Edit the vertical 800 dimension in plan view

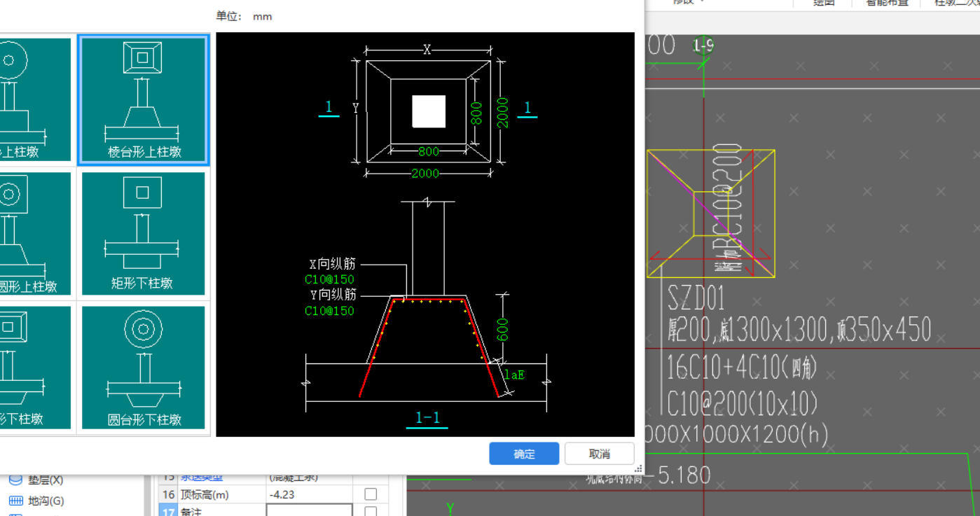[476, 113]
